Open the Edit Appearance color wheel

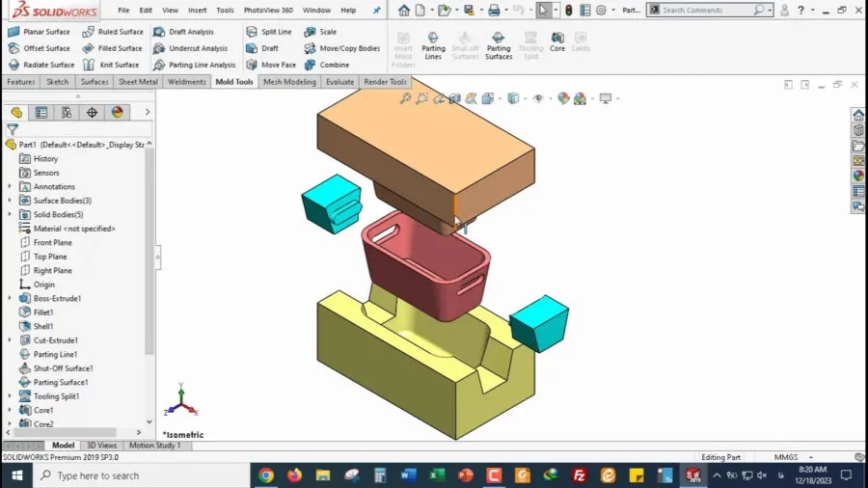pos(563,98)
